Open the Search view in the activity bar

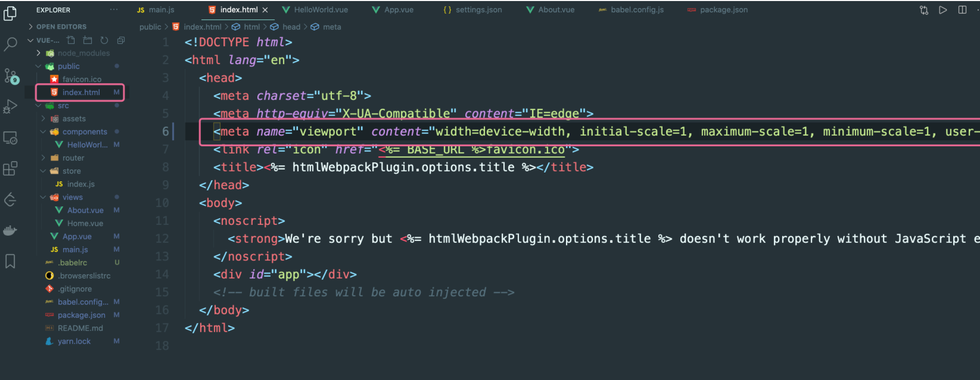(x=10, y=45)
